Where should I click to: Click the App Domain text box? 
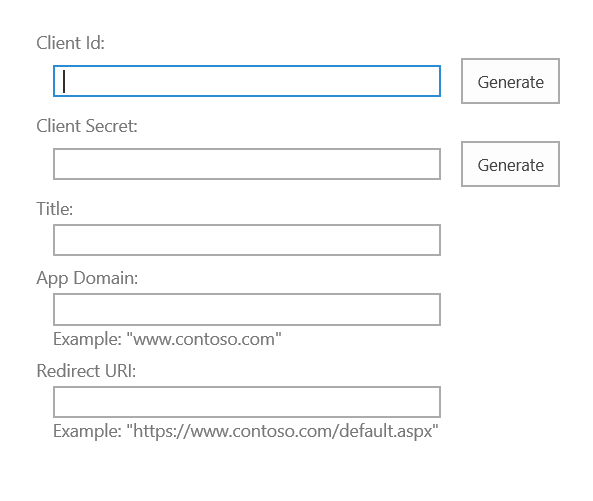point(247,309)
